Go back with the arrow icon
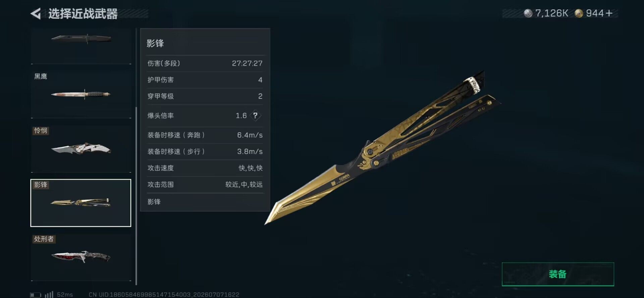The width and height of the screenshot is (644, 298). 36,14
